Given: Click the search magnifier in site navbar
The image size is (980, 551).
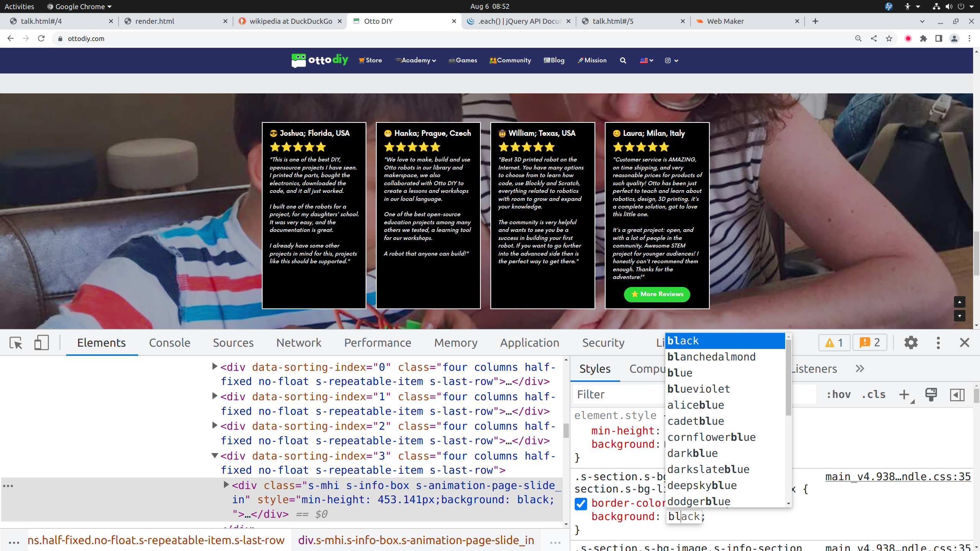Looking at the screenshot, I should [623, 60].
